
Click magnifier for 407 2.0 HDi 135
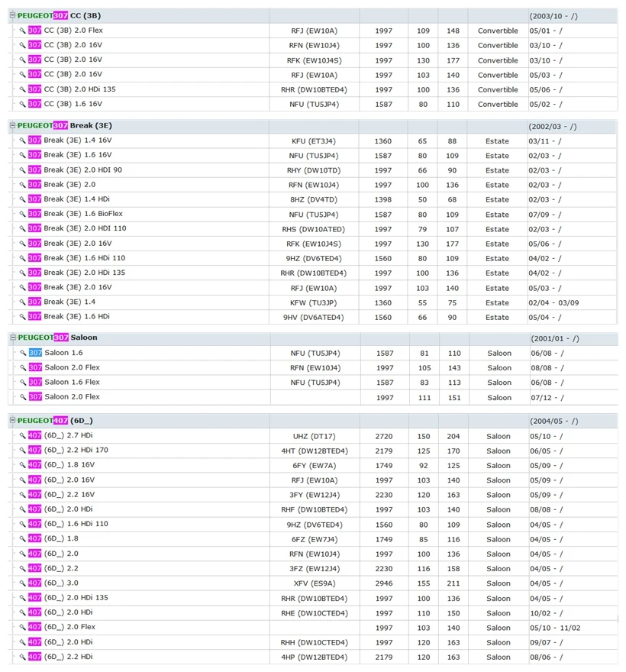(x=22, y=598)
